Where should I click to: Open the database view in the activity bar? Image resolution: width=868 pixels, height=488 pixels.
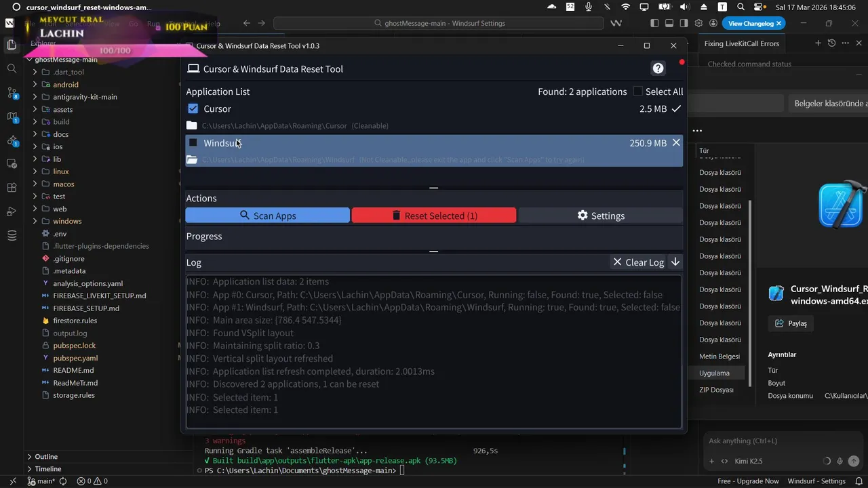[12, 235]
